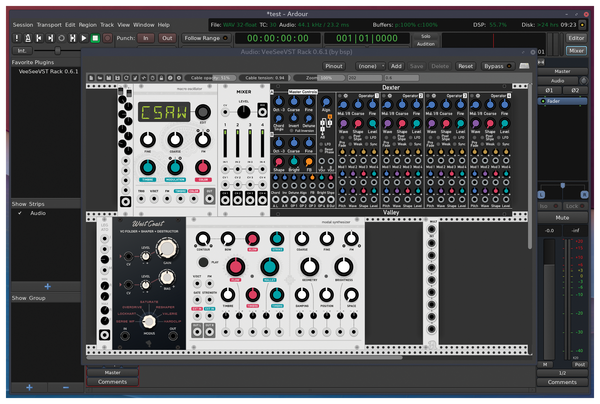This screenshot has height=404, width=600.
Task: Click the revert patch icon in rack toolbar
Action: pos(126,78)
